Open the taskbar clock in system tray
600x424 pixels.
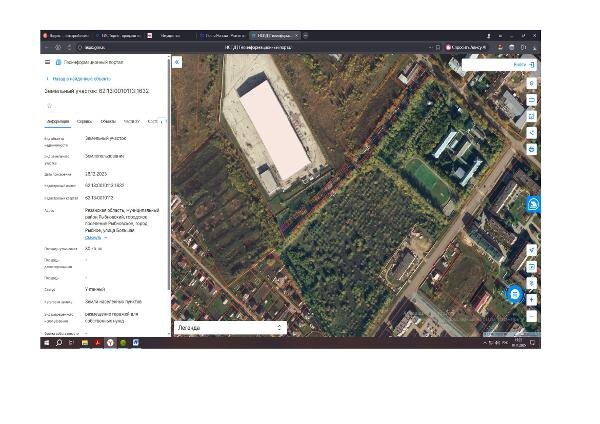[518, 343]
